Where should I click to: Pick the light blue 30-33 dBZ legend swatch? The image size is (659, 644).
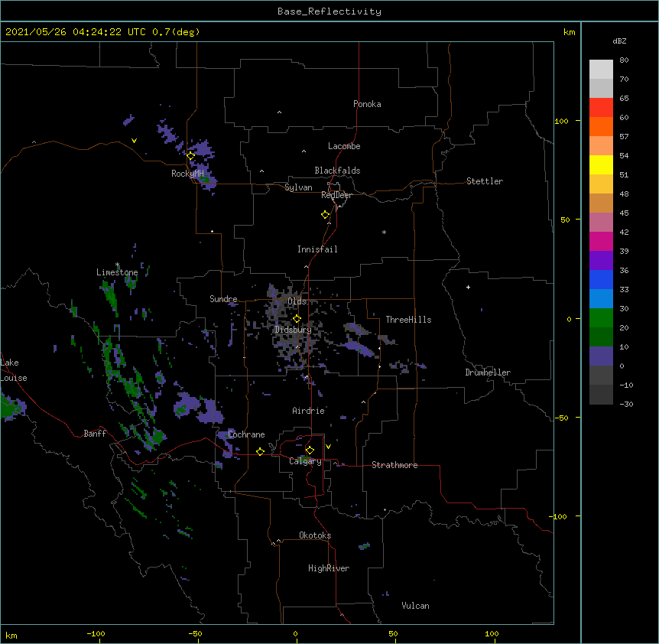pyautogui.click(x=601, y=299)
